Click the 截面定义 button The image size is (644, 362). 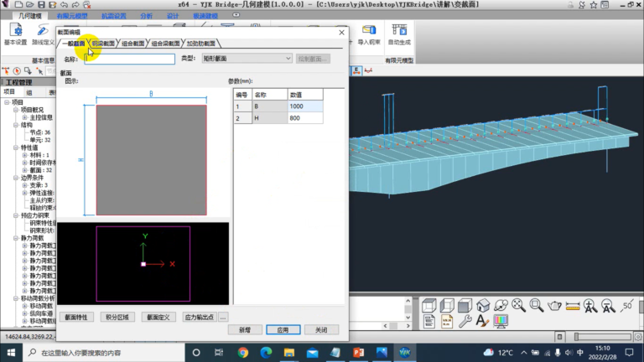pyautogui.click(x=158, y=318)
